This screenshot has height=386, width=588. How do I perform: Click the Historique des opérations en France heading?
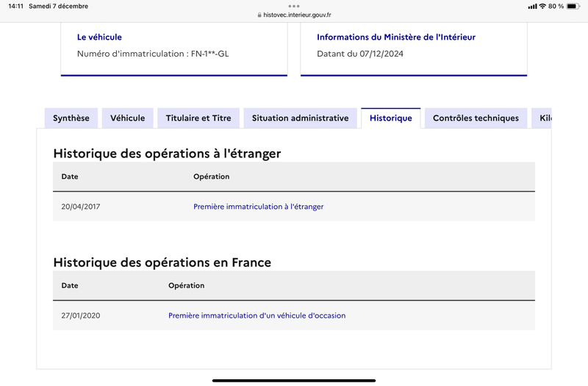pyautogui.click(x=162, y=262)
